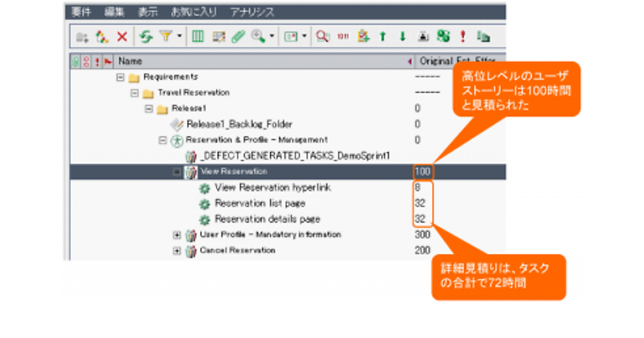
Task: Select the Reservation list page task
Action: pyautogui.click(x=260, y=204)
